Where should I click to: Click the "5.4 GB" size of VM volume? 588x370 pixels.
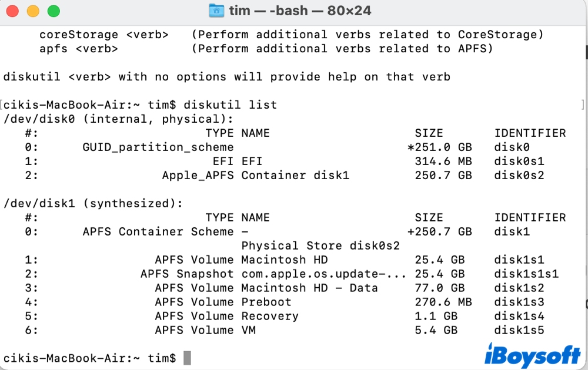coord(436,330)
